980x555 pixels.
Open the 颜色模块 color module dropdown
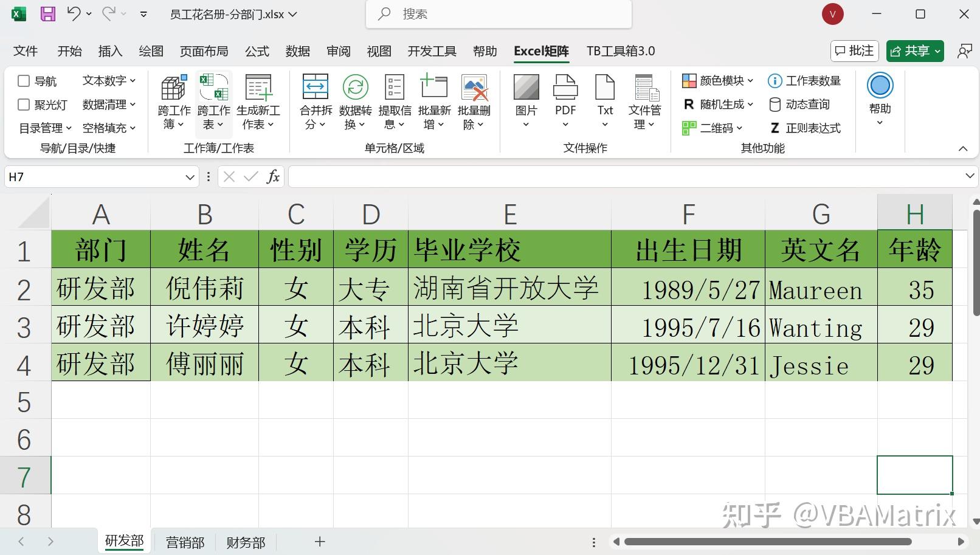tap(718, 80)
